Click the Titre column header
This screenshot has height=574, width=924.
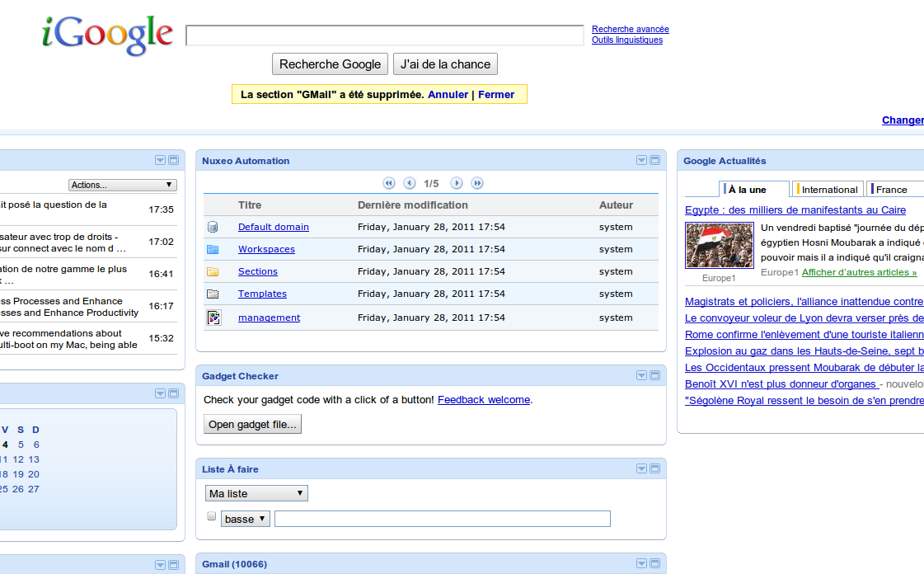250,205
